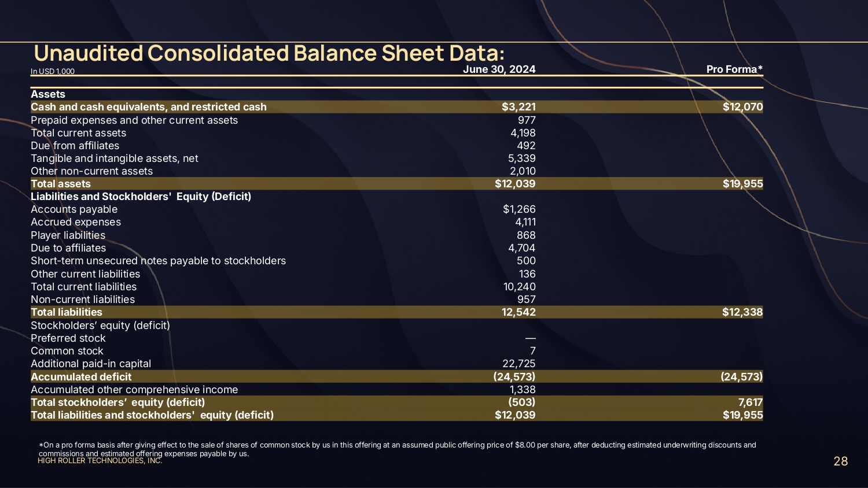Click the $12,070 pro forma cash value

click(742, 107)
